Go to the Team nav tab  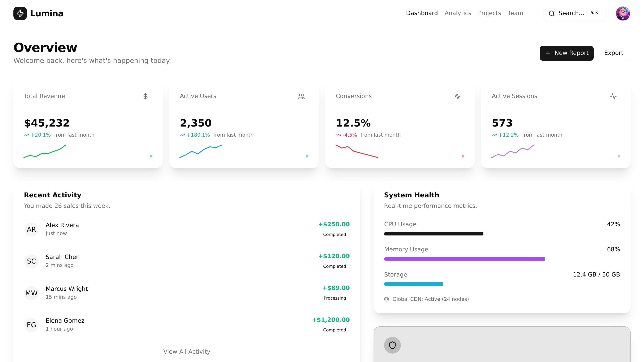[515, 13]
